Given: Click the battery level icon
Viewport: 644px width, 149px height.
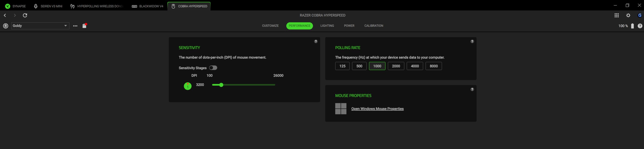Looking at the screenshot, I should [632, 26].
